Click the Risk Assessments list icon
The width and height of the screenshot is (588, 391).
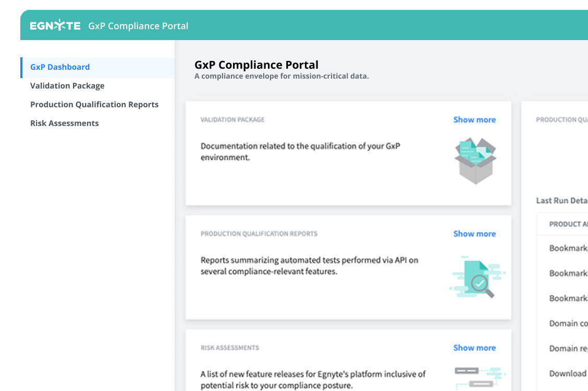(477, 379)
